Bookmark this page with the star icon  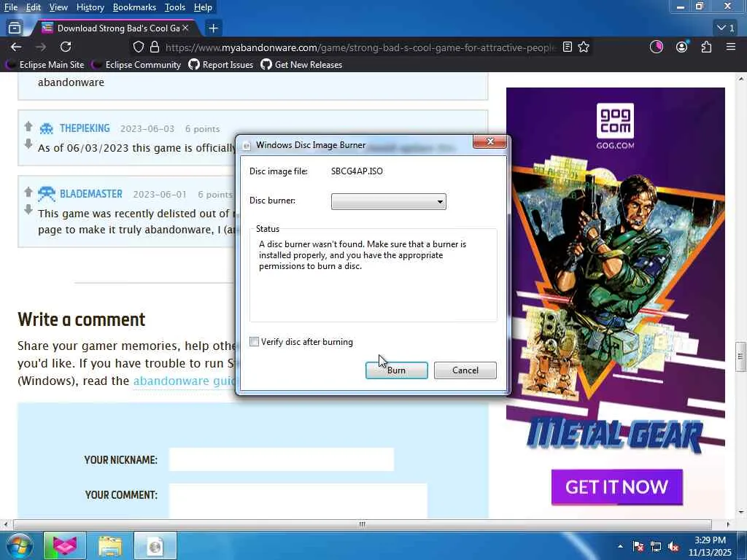pos(584,47)
